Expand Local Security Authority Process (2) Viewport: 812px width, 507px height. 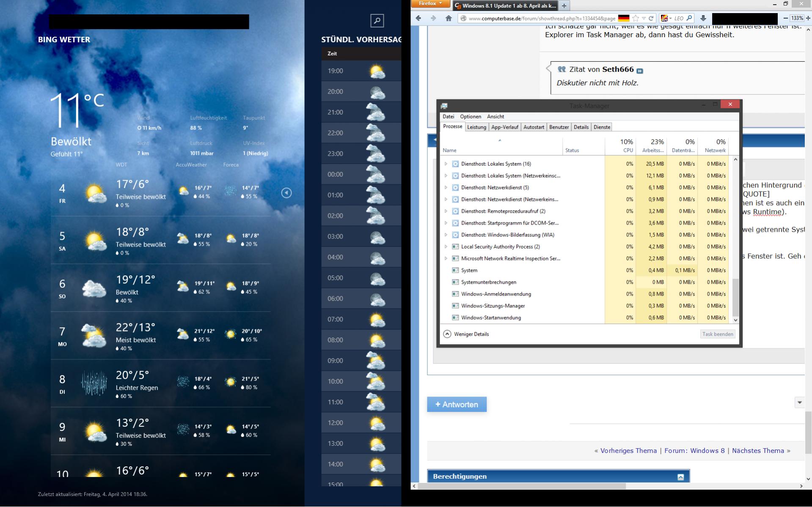click(446, 247)
